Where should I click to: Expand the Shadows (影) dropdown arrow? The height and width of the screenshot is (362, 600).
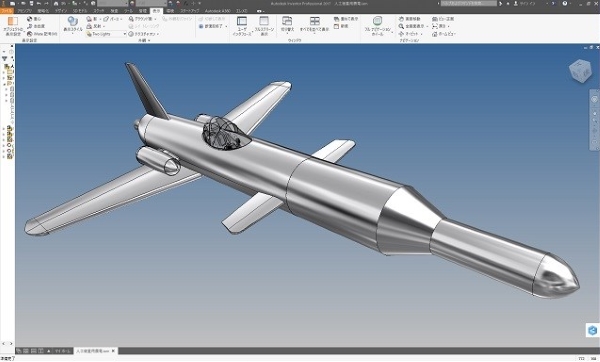(x=100, y=19)
